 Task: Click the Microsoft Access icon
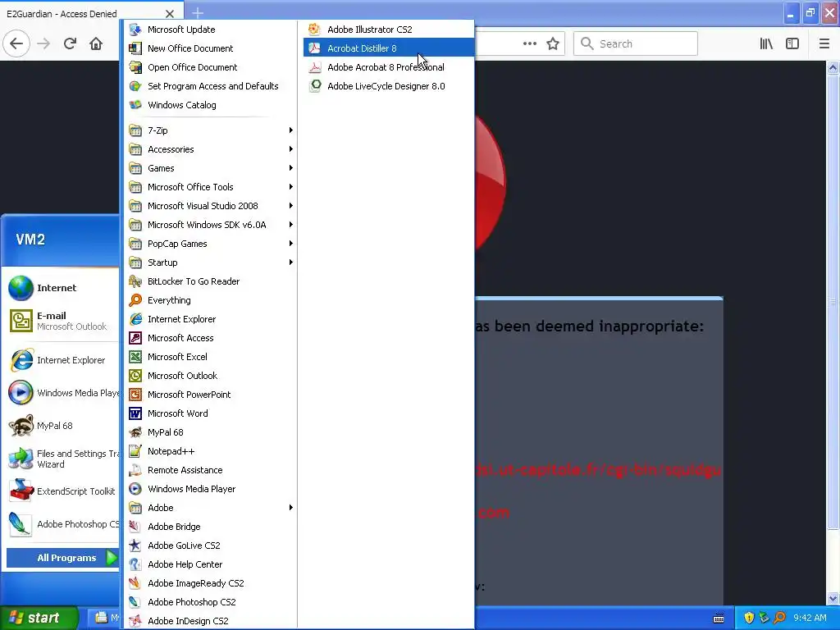135,338
